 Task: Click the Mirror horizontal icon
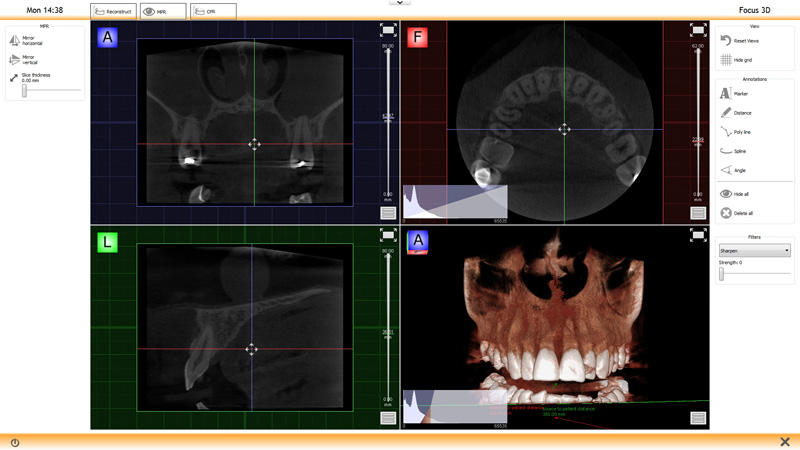click(x=14, y=41)
